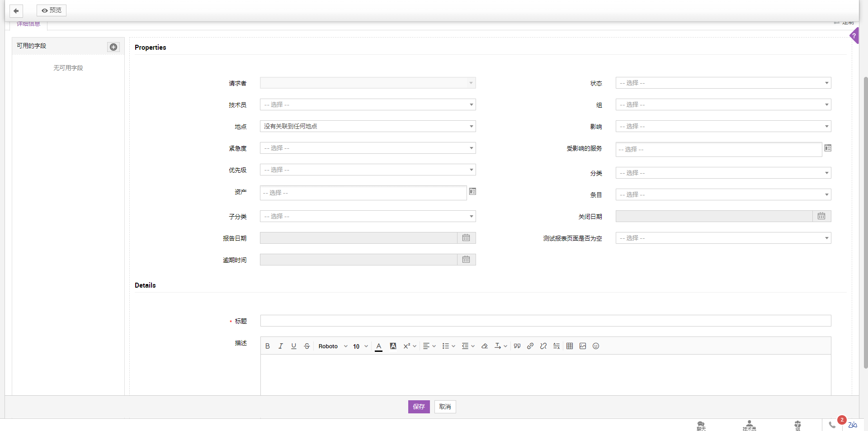Insert a table in the description
The image size is (868, 431).
click(x=570, y=346)
